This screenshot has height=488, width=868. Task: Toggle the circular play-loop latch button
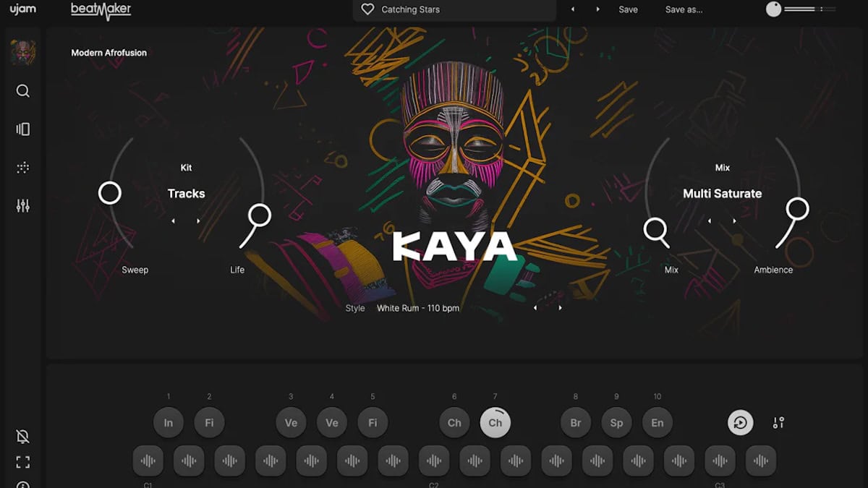pos(740,423)
